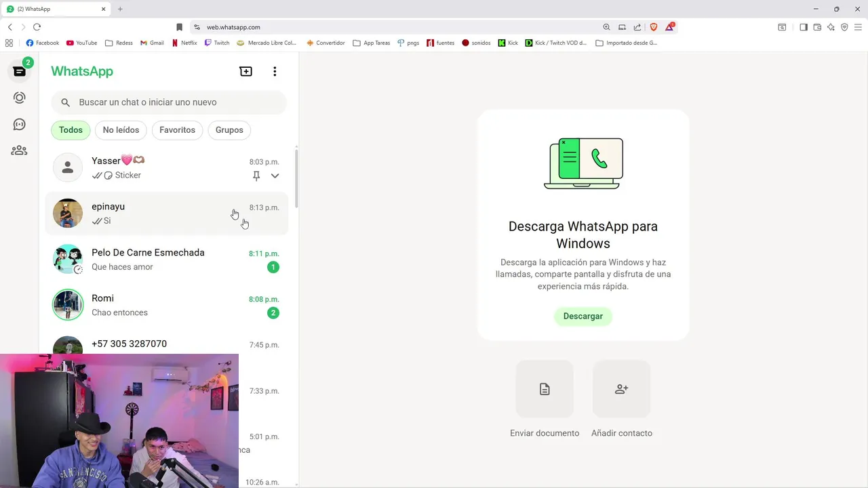This screenshot has height=488, width=868.
Task: Open the apps grid in bookmarks bar
Action: [x=9, y=43]
